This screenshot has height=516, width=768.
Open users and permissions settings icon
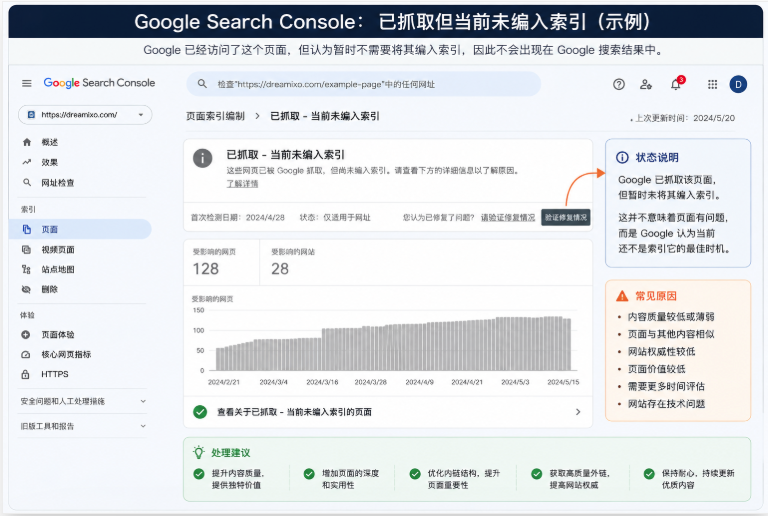coord(646,84)
